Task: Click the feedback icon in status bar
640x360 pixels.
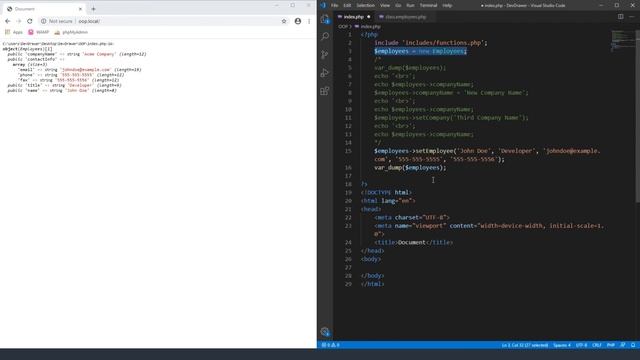Action: coord(623,345)
